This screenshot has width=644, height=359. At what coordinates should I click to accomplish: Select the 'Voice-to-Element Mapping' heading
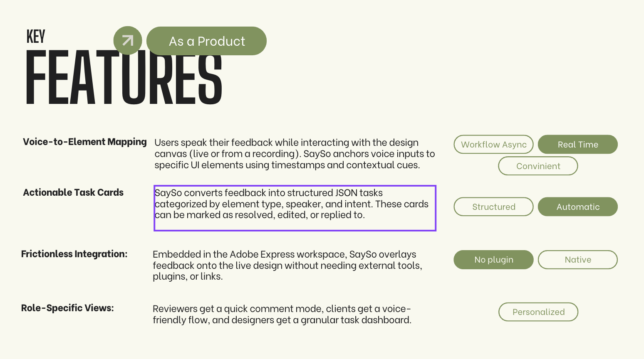click(85, 142)
